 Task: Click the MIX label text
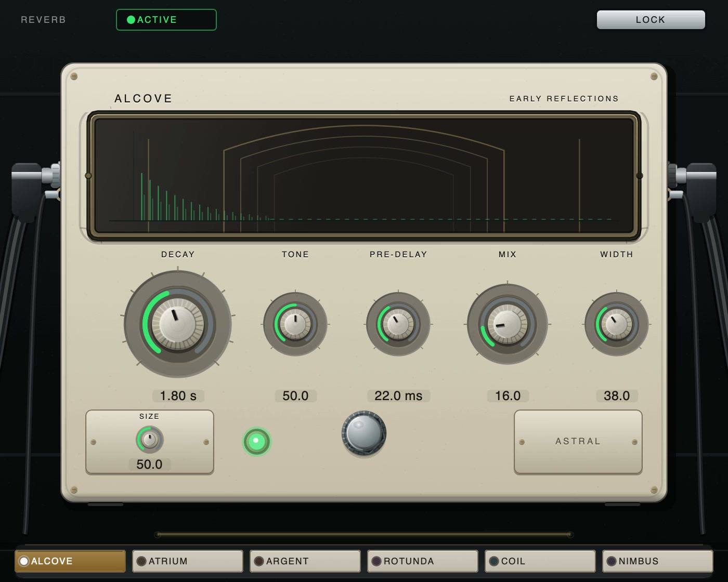(x=508, y=255)
